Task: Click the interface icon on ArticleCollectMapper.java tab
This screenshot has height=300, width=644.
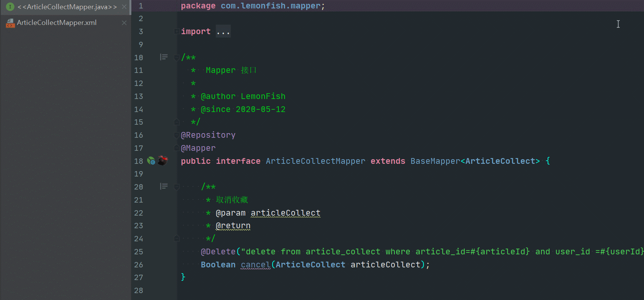Action: (x=10, y=7)
